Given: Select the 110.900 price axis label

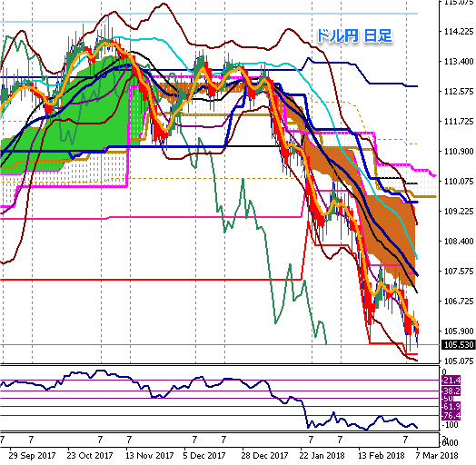Looking at the screenshot, I should [459, 151].
